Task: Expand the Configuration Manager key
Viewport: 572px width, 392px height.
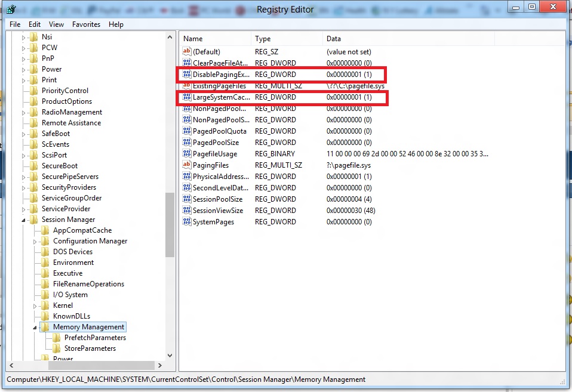Action: (x=36, y=241)
